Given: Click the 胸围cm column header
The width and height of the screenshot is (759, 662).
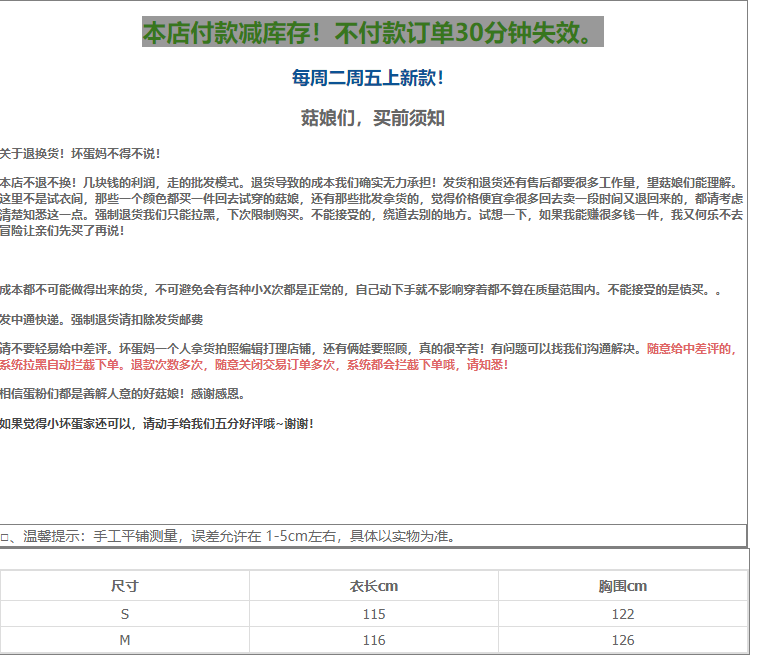Looking at the screenshot, I should pyautogui.click(x=622, y=586).
